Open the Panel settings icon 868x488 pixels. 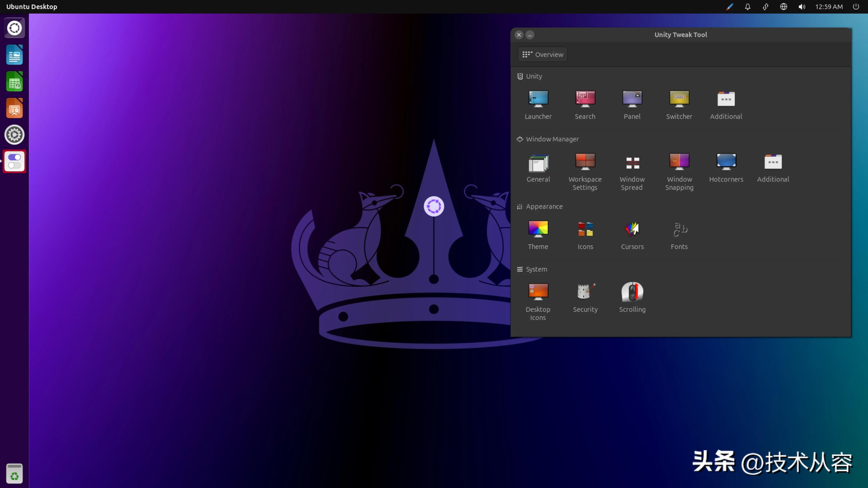pos(632,104)
